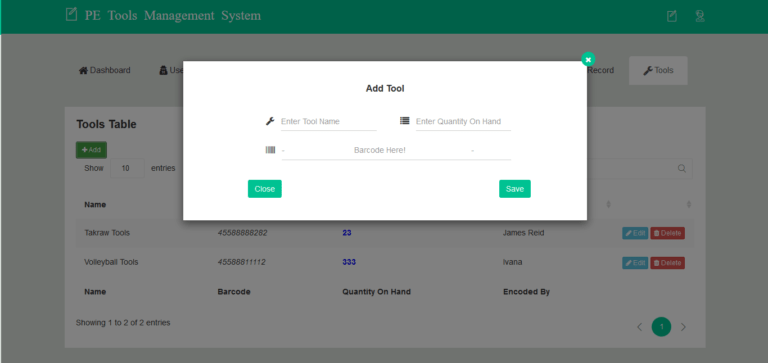Click the Close button in dialog
Screen dimensions: 768x363
point(264,189)
